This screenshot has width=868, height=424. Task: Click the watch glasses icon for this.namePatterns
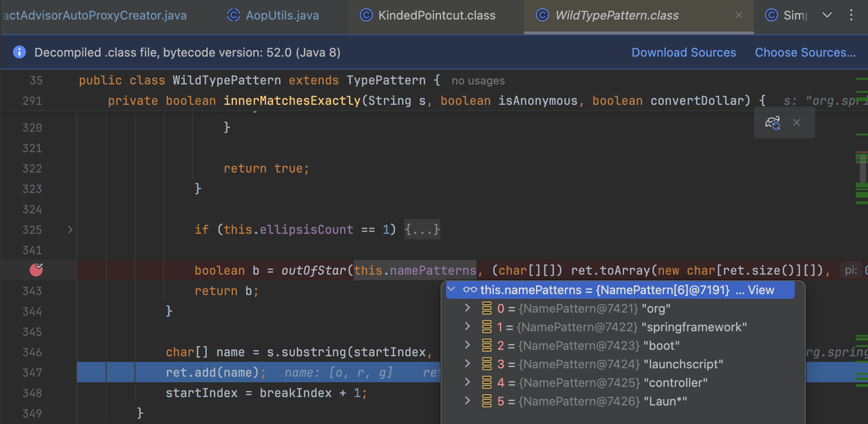coord(470,289)
